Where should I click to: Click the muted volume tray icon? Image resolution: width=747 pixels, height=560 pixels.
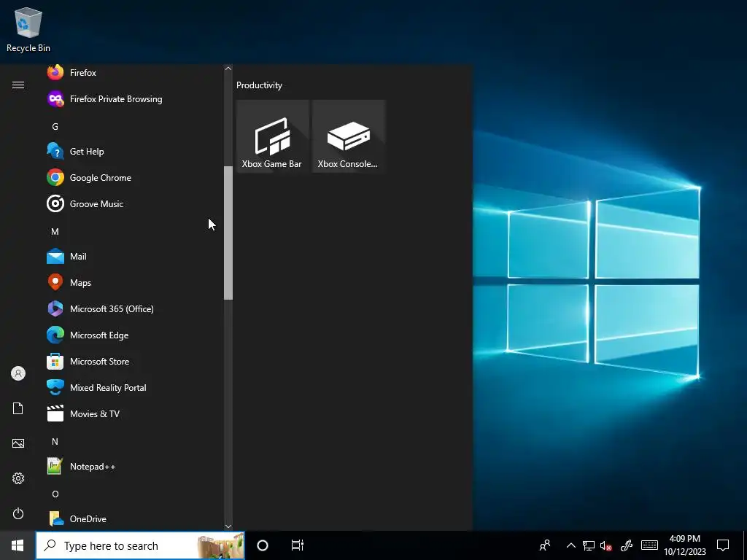(605, 546)
